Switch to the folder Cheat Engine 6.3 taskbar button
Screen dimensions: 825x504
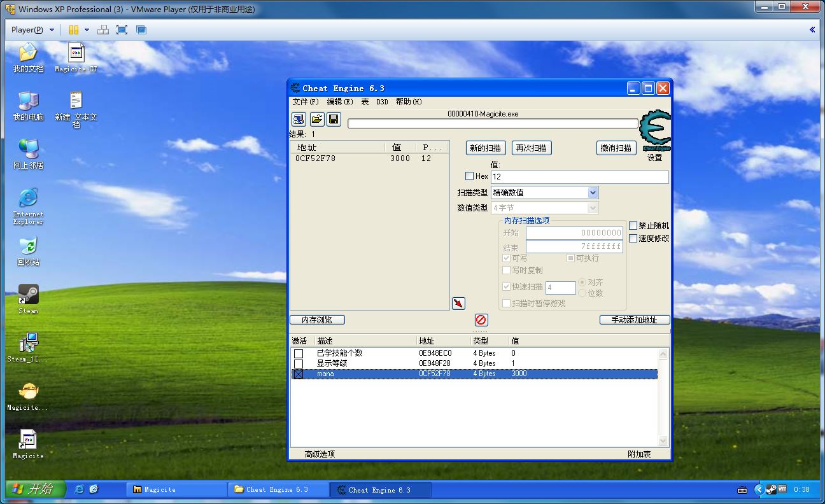pos(279,489)
